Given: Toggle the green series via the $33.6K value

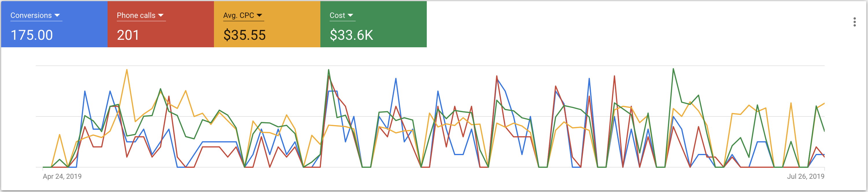Looking at the screenshot, I should point(351,35).
